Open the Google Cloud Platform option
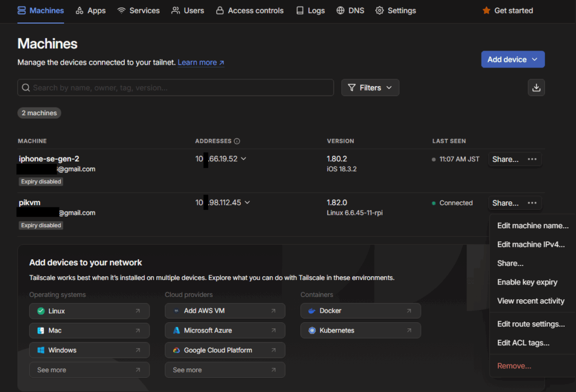Screen dimensions: 576x392 [x=225, y=350]
